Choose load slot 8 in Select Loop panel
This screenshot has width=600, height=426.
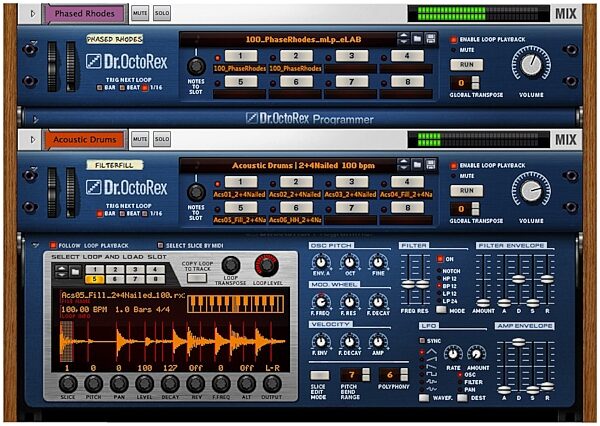(x=155, y=279)
